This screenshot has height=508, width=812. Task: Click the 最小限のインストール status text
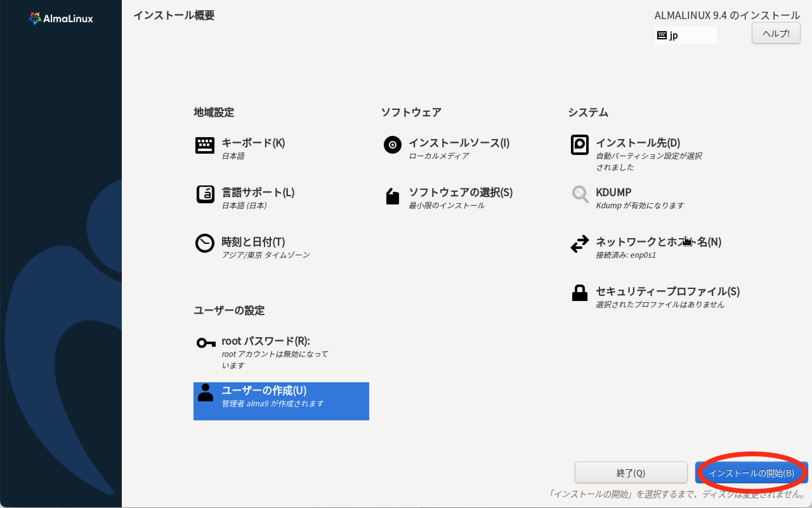[x=447, y=205]
